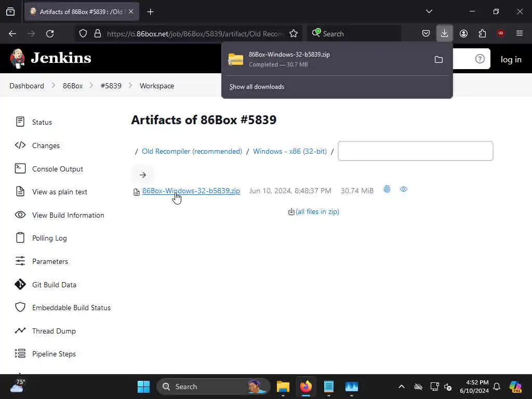Focus the Firefox Search box
532x399 pixels.
[354, 34]
